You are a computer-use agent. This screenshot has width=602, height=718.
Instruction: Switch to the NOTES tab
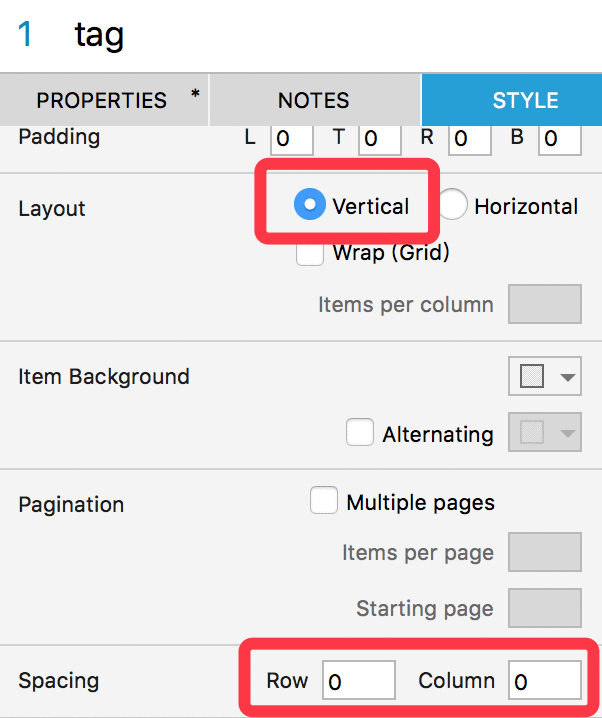pos(315,100)
